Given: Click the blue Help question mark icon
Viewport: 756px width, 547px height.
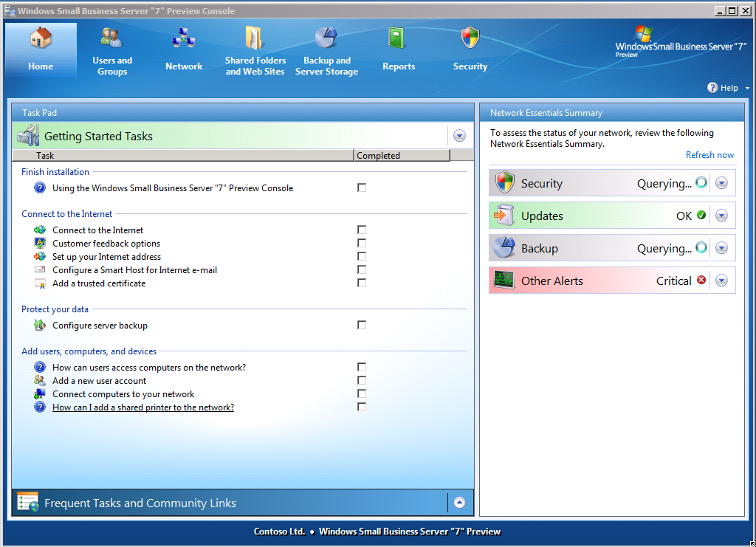Looking at the screenshot, I should pos(712,88).
